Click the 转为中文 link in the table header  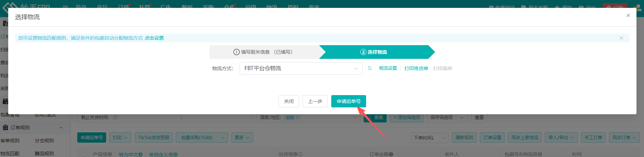pyautogui.click(x=128, y=155)
